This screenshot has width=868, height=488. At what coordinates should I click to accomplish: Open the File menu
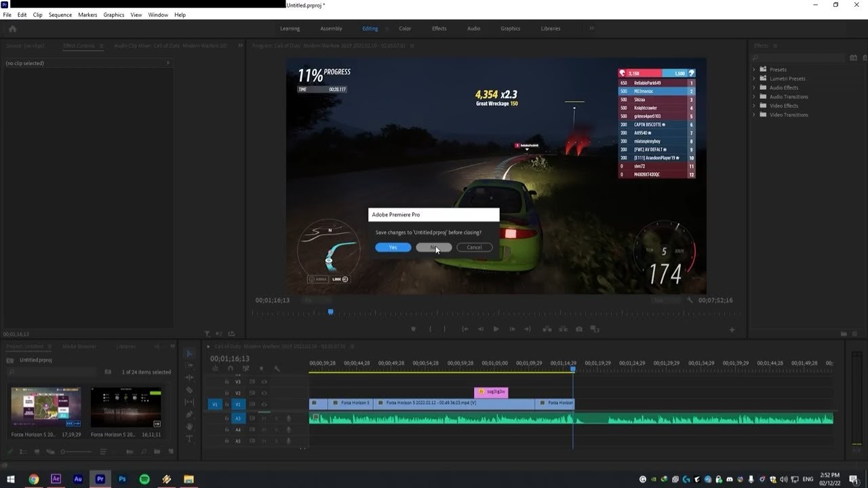coord(7,15)
